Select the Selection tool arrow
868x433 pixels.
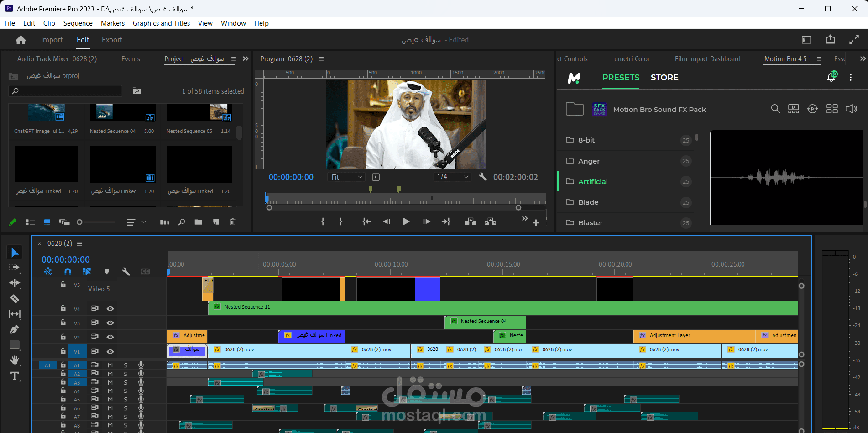point(15,253)
